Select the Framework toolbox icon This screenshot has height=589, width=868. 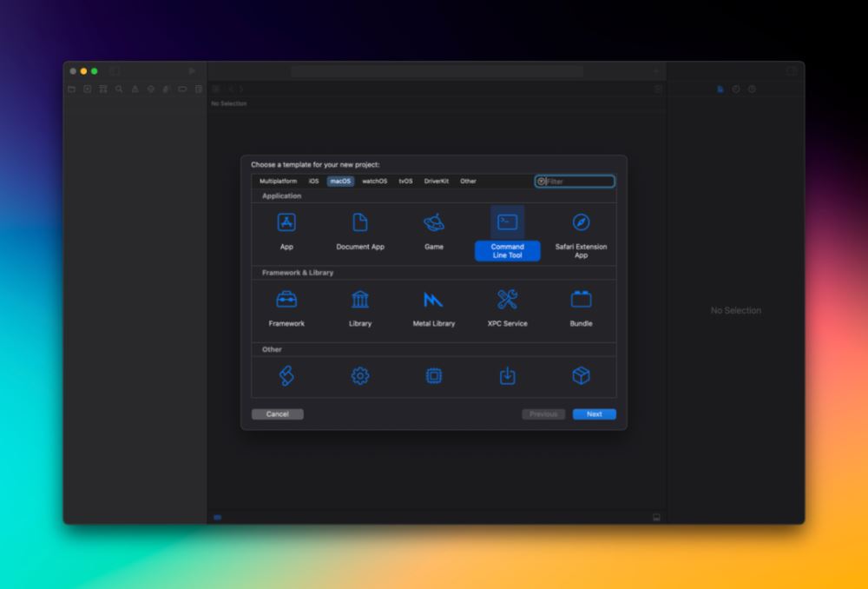[286, 300]
